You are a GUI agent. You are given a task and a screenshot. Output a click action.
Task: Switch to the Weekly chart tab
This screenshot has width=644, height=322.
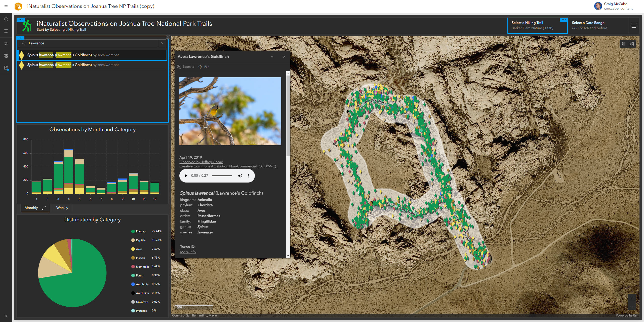(62, 208)
